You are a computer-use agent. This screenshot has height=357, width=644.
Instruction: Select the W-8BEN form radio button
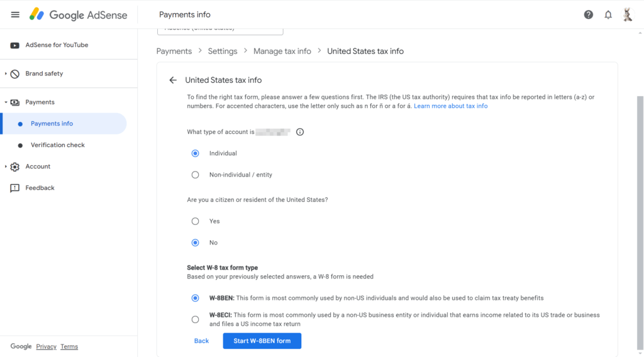click(x=195, y=298)
